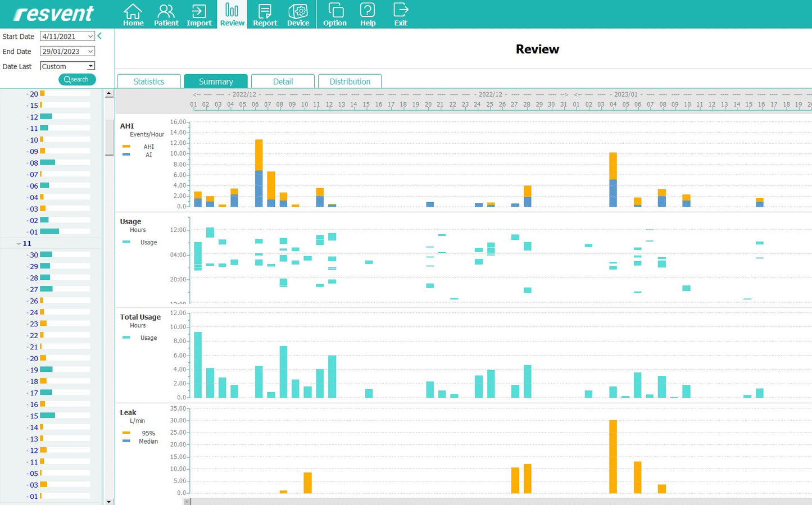The width and height of the screenshot is (812, 505).
Task: Open the Report icon
Action: coord(265,15)
